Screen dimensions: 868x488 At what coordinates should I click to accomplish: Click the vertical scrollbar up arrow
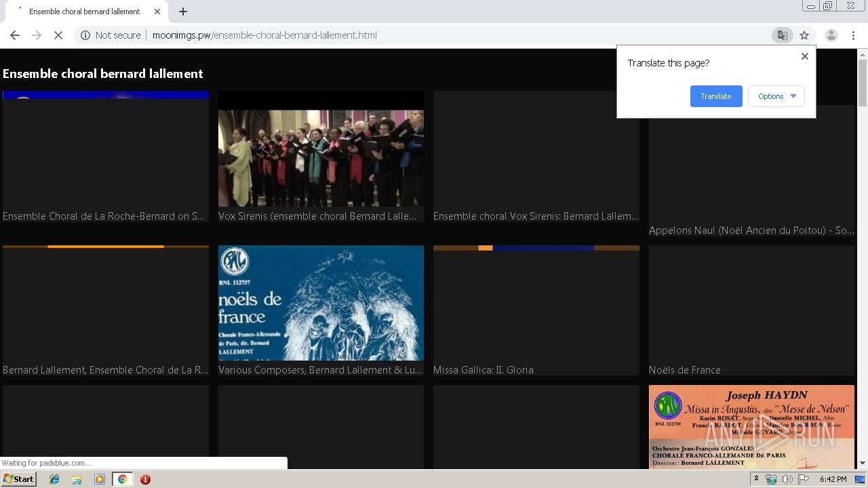coord(863,54)
